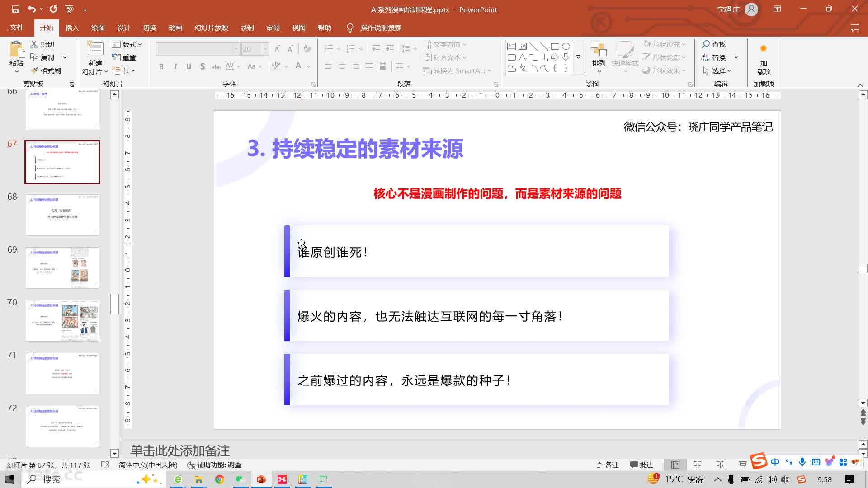This screenshot has height=488, width=868.
Task: Click the Format Painter icon
Action: (34, 70)
